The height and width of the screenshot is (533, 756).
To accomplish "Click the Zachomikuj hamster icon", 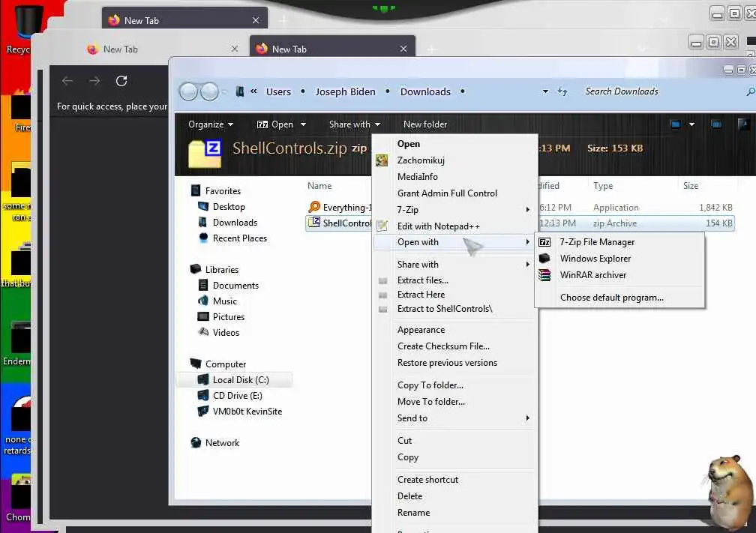I will click(x=382, y=160).
